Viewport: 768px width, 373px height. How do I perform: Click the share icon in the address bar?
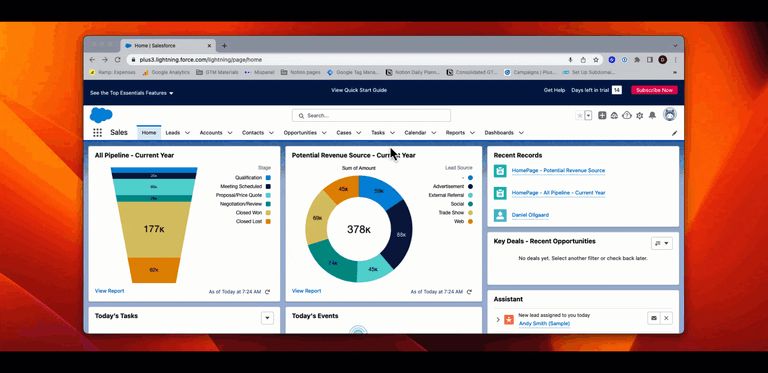coord(583,60)
